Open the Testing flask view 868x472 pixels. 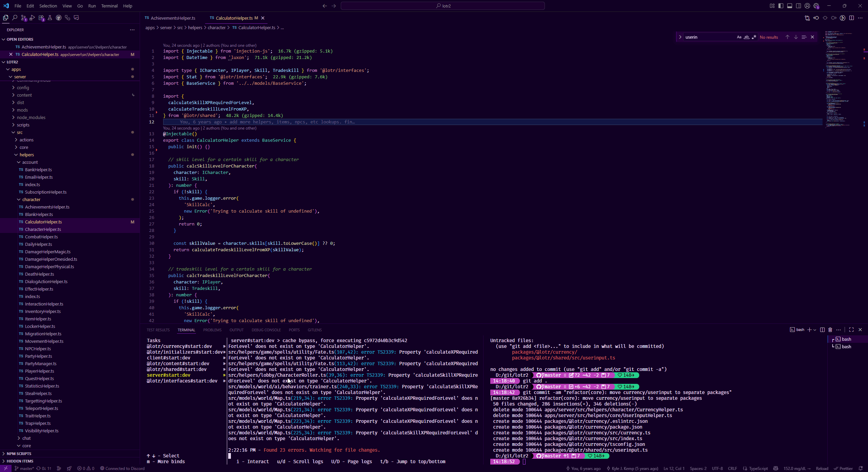pyautogui.click(x=50, y=18)
